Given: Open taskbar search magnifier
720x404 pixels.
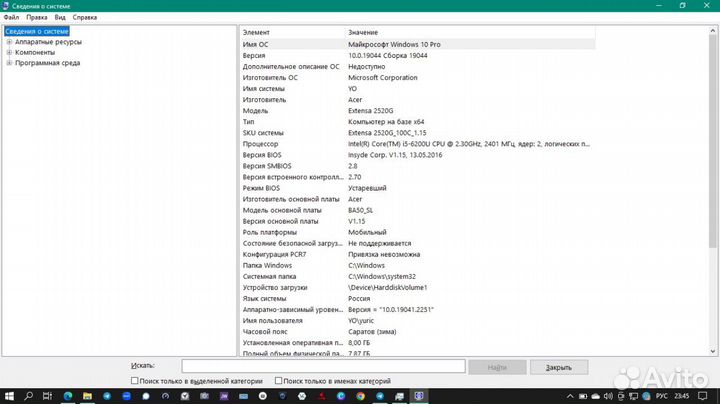Looking at the screenshot, I should pyautogui.click(x=28, y=396).
